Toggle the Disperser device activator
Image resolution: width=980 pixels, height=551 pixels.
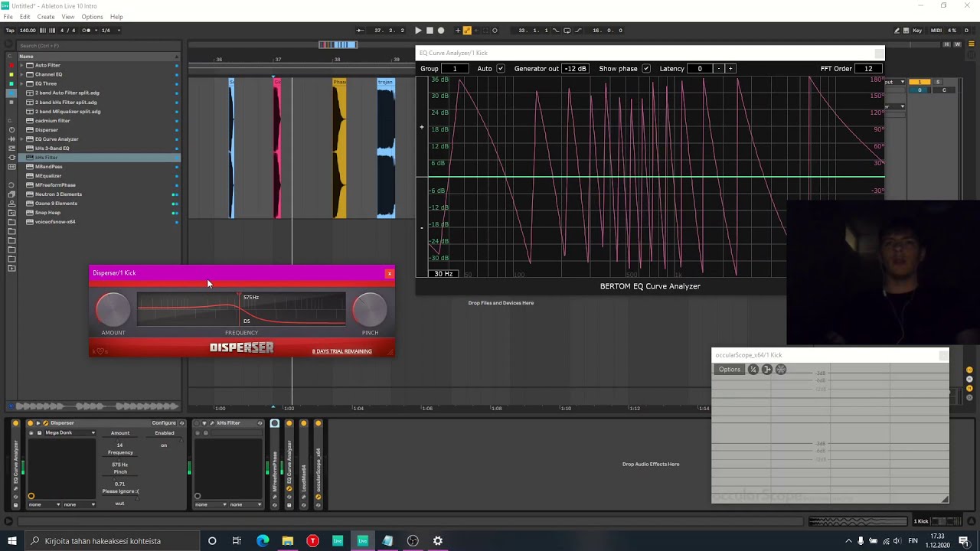point(30,423)
